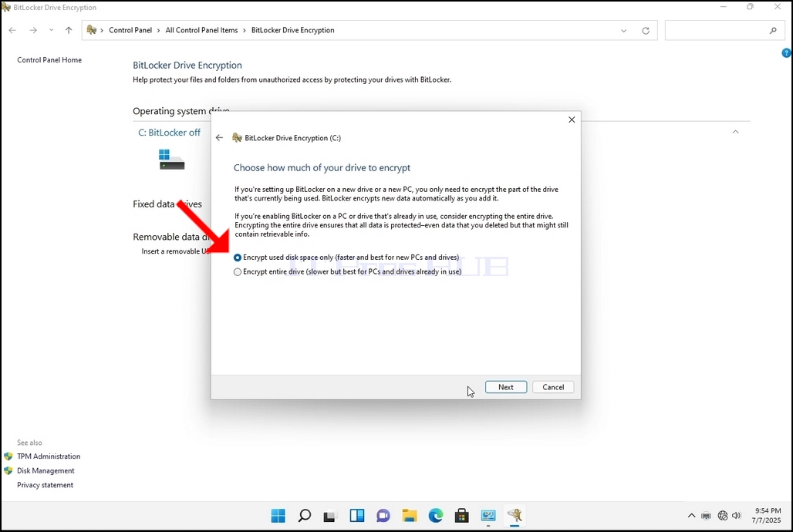Launch Microsoft Edge from taskbar
Viewport: 793px width, 532px height.
pos(436,516)
